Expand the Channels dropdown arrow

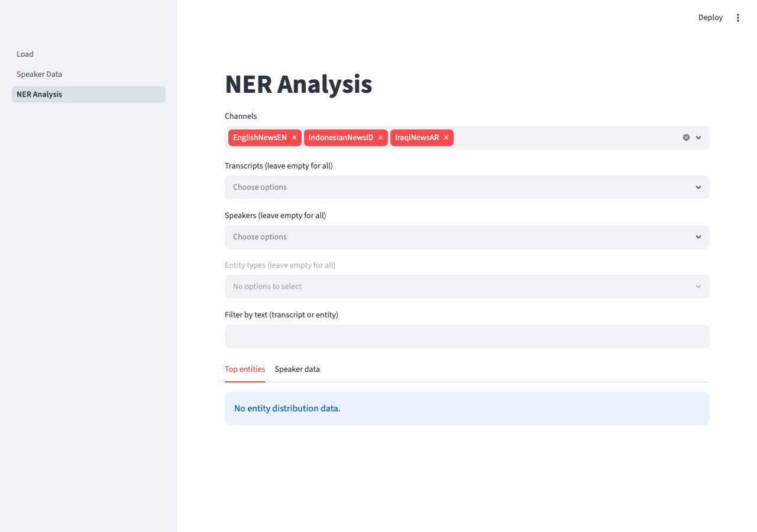point(698,137)
